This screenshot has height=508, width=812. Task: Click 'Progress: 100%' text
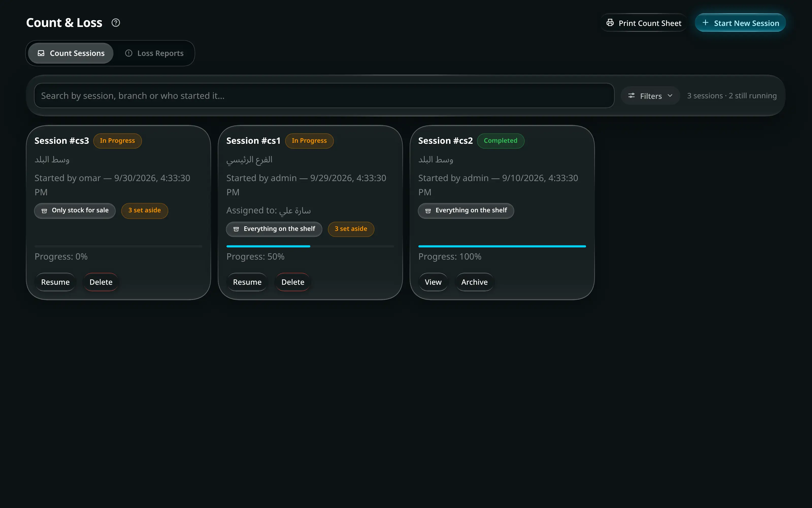coord(450,257)
